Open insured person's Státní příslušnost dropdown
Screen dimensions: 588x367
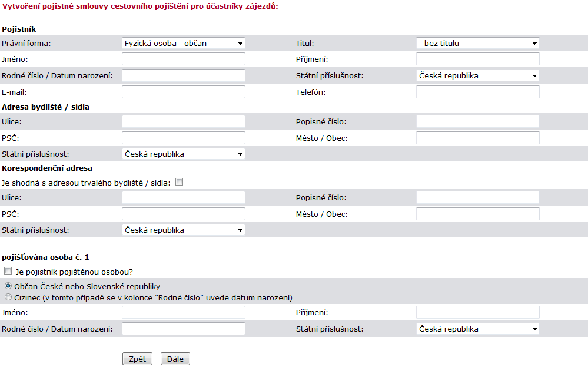[x=478, y=329]
